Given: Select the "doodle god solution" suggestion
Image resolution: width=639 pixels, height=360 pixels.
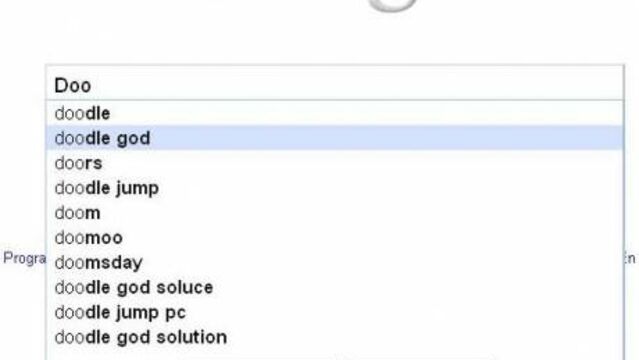Looking at the screenshot, I should pos(334,337).
